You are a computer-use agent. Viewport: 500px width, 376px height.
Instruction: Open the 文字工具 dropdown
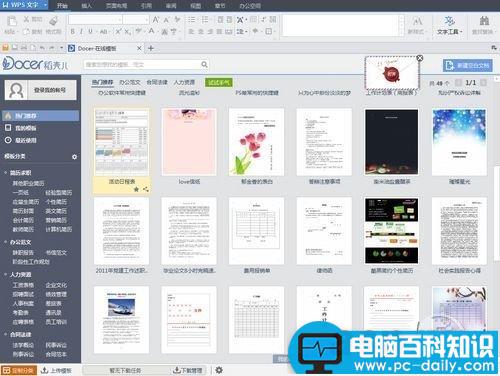pos(449,32)
